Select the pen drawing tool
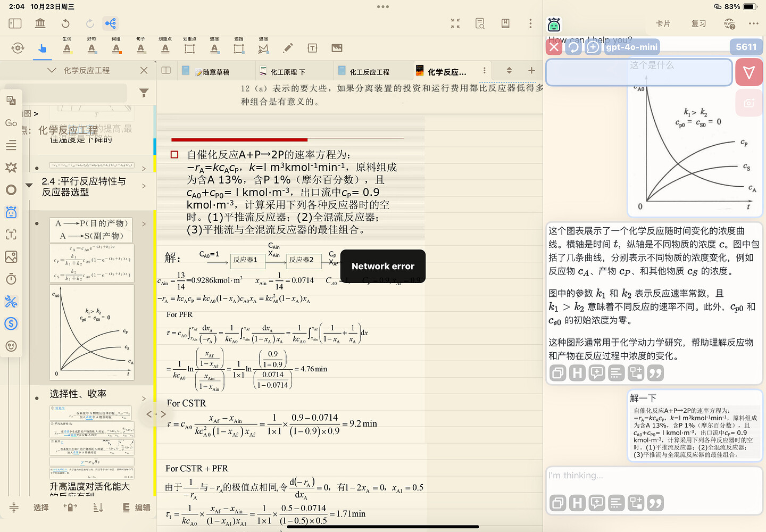Viewport: 766px width, 532px height. pyautogui.click(x=288, y=48)
